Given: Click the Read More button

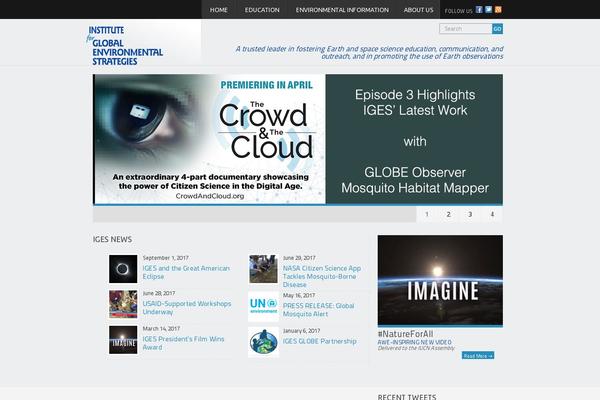Looking at the screenshot, I should [x=478, y=356].
